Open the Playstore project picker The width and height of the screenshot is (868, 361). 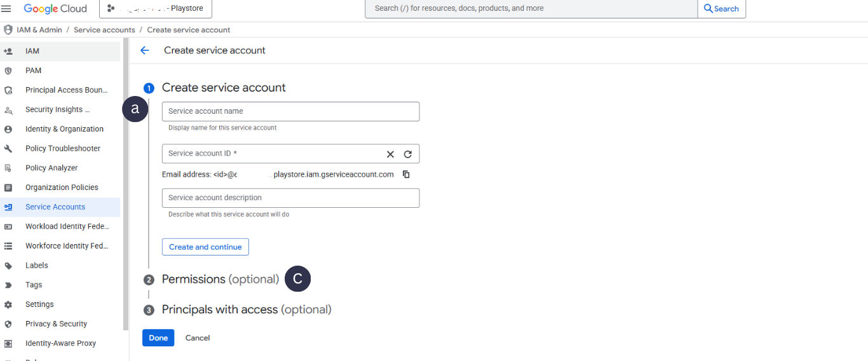tap(156, 8)
